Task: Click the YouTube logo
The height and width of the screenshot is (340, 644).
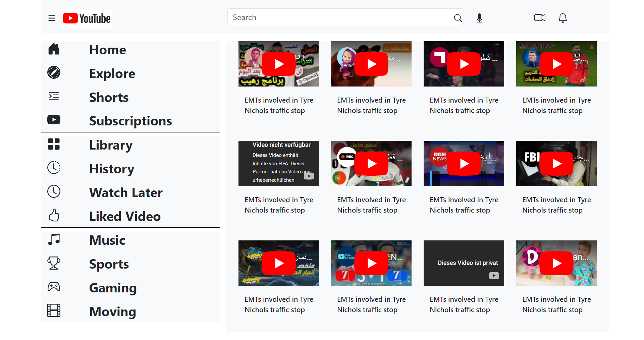Action: pos(86,18)
